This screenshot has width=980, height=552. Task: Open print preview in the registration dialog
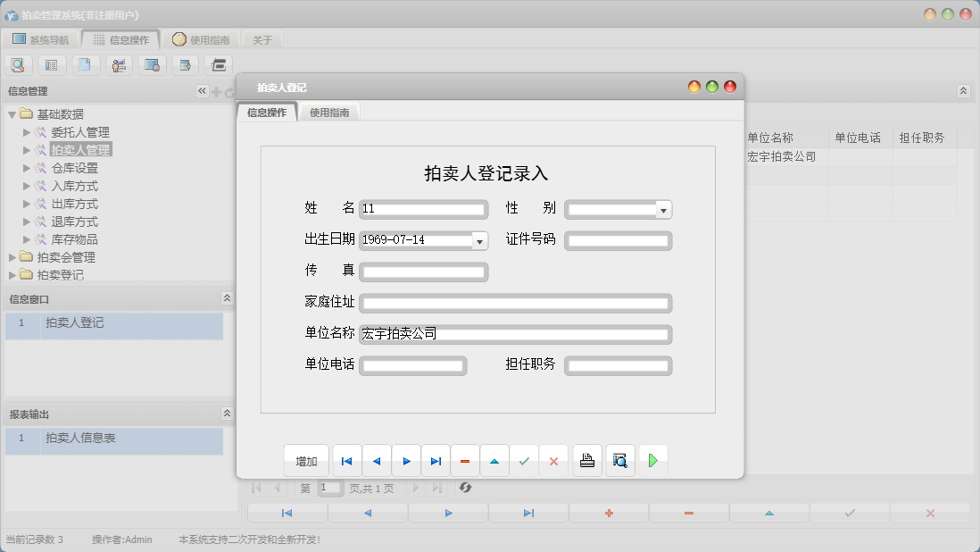pos(619,460)
